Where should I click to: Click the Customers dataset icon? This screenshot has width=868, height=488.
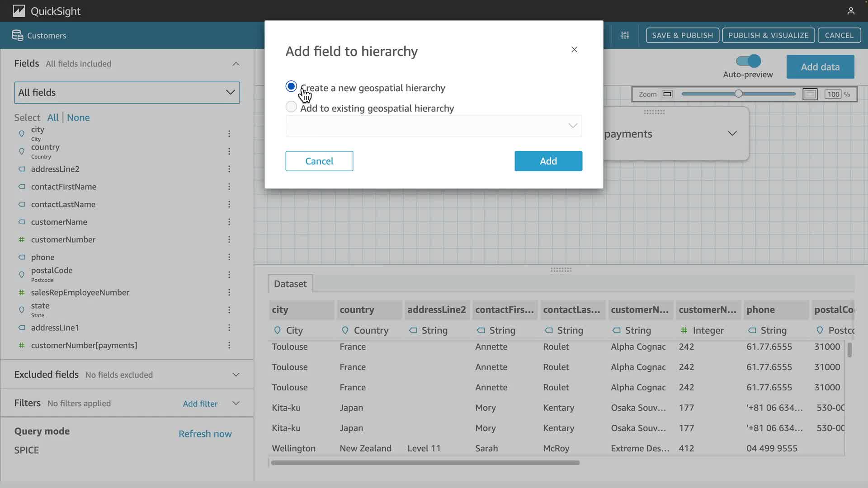17,35
